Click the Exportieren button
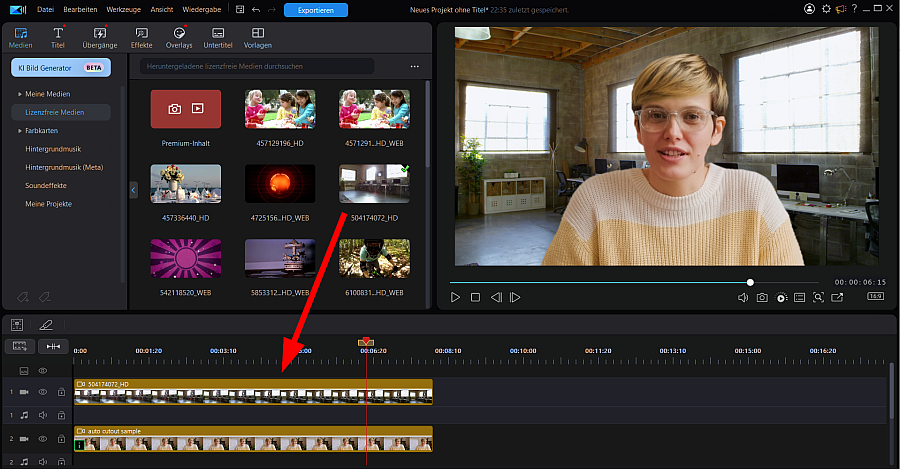 click(316, 10)
